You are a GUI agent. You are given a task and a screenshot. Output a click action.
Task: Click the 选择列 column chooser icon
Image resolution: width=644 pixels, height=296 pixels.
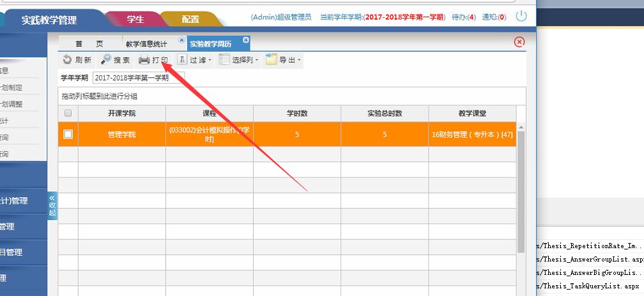click(x=224, y=60)
